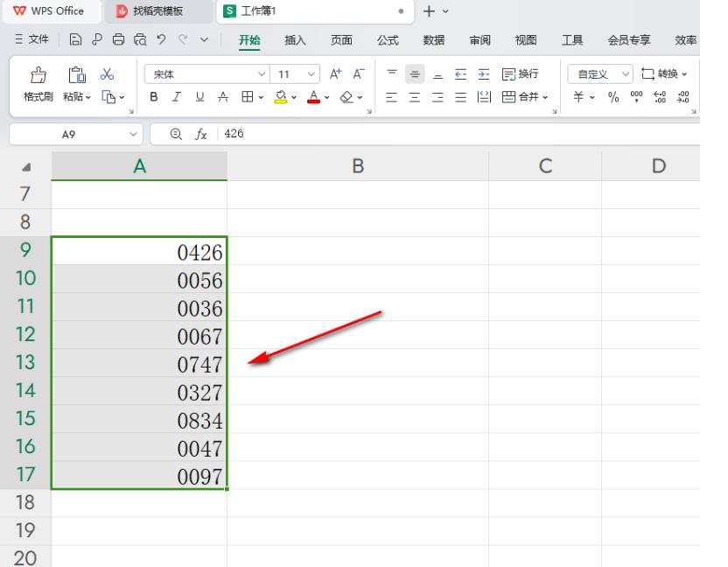The image size is (728, 567).
Task: Click Decrease Indent icon
Action: pyautogui.click(x=460, y=73)
